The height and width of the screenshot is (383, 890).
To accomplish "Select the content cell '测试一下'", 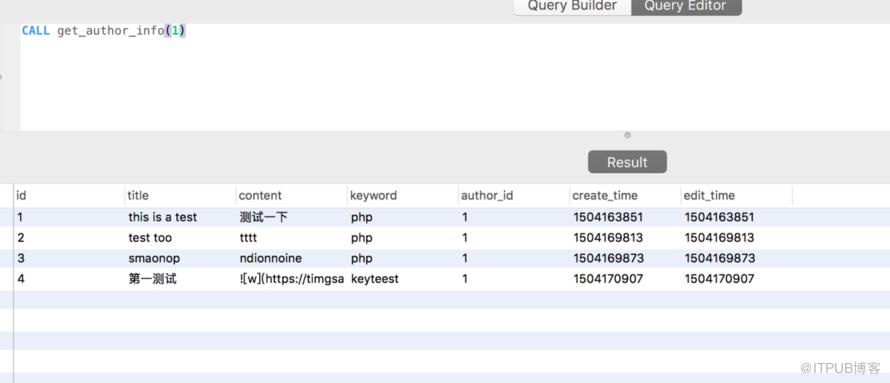I will 263,217.
